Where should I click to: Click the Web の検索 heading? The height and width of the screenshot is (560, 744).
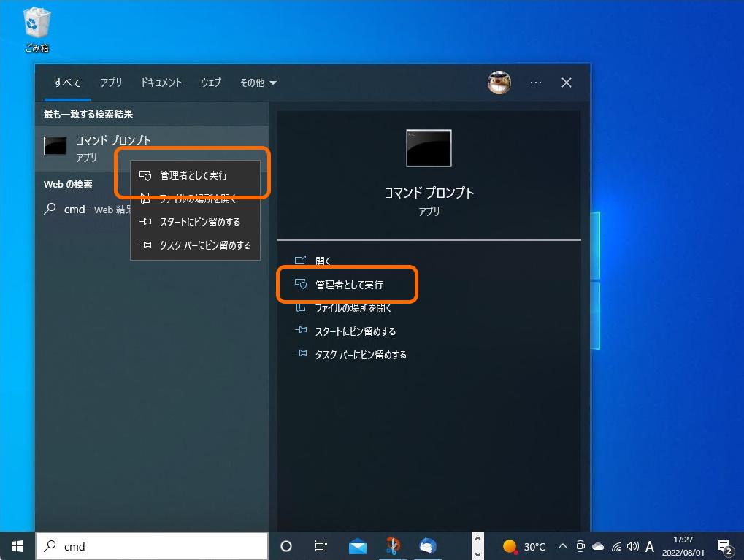coord(68,184)
